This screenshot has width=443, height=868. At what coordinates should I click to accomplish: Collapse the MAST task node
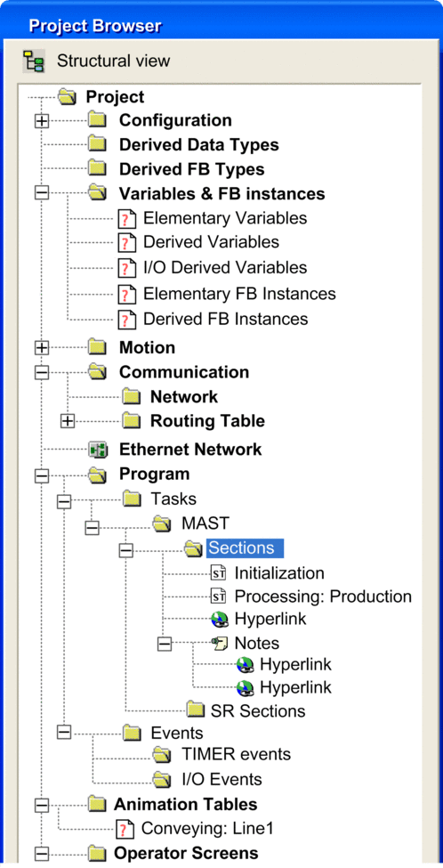(92, 528)
